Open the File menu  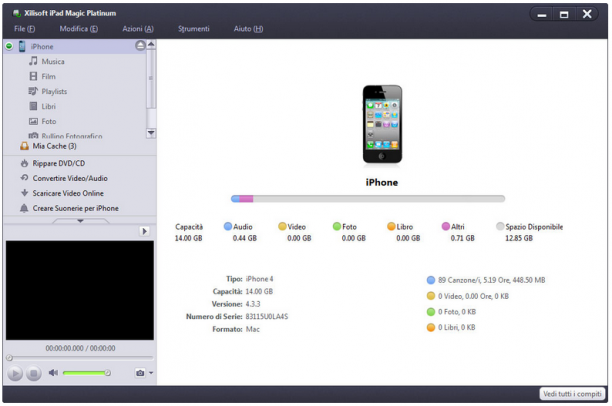click(x=25, y=29)
